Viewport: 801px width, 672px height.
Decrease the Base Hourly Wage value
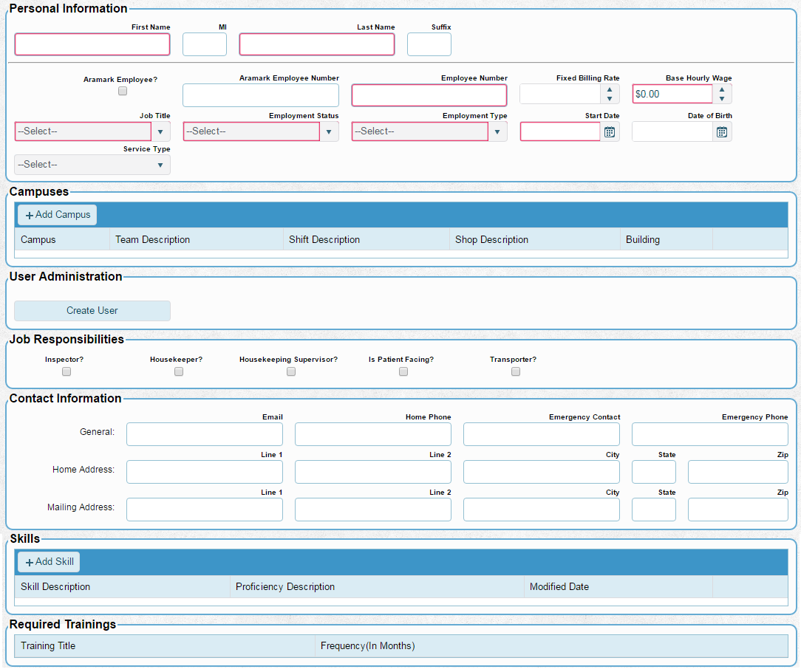point(722,99)
